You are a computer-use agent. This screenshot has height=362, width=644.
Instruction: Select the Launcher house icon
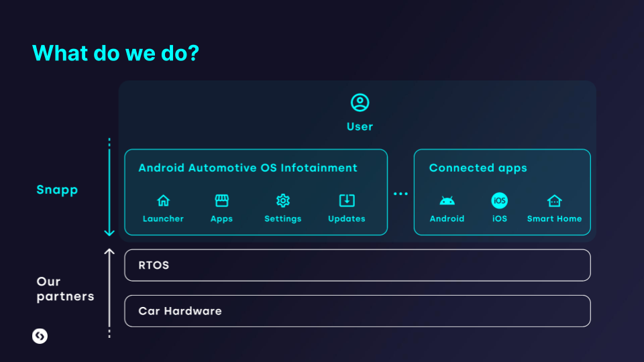click(164, 200)
